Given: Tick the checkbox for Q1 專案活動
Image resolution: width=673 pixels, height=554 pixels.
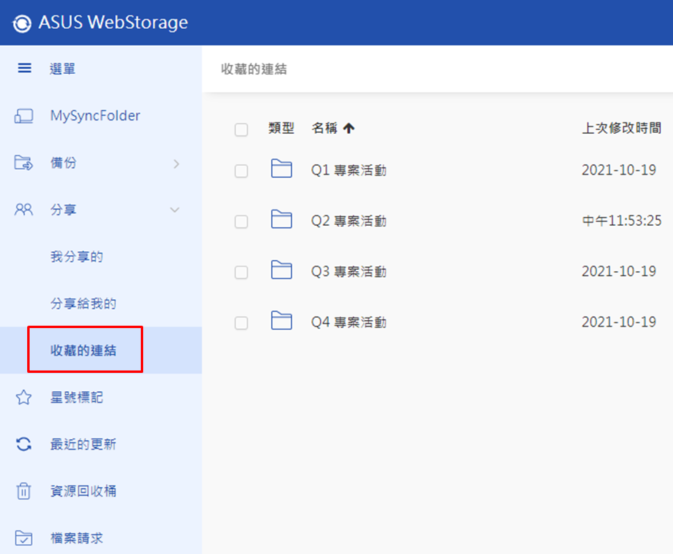Looking at the screenshot, I should (241, 171).
